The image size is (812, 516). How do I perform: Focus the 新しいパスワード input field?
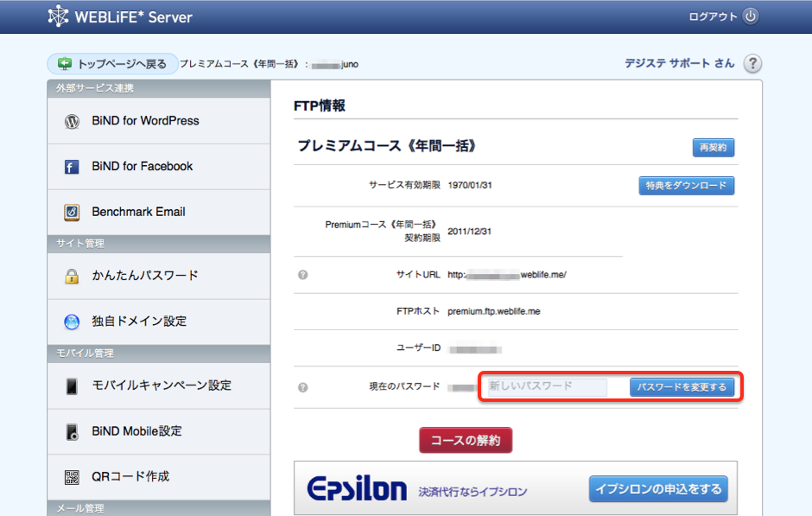[546, 386]
